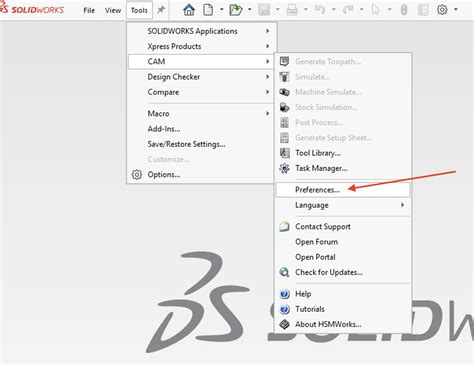
Task: Expand the Options gear dropdown arrow
Action: click(x=456, y=10)
